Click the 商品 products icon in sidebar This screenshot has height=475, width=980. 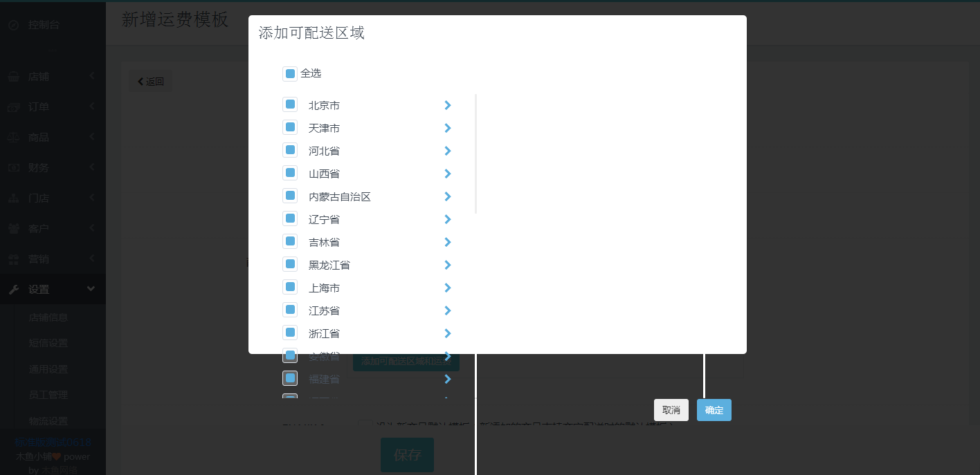point(14,138)
